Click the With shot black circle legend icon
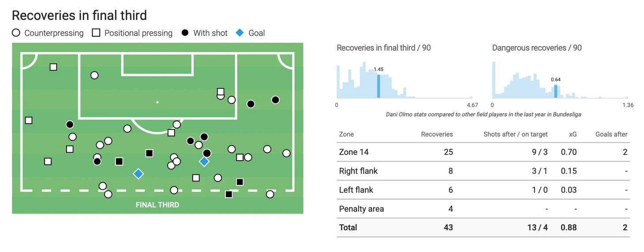 (x=185, y=33)
